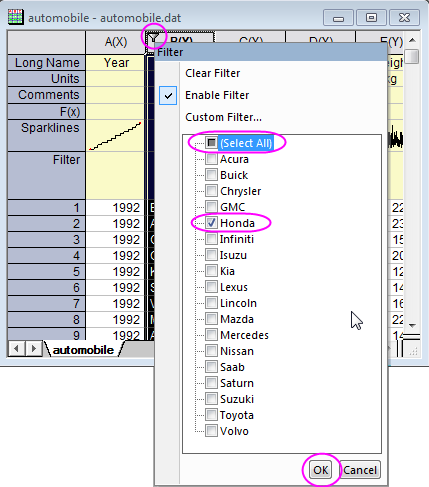Check the Kia checkbox
The height and width of the screenshot is (487, 429).
pos(211,271)
